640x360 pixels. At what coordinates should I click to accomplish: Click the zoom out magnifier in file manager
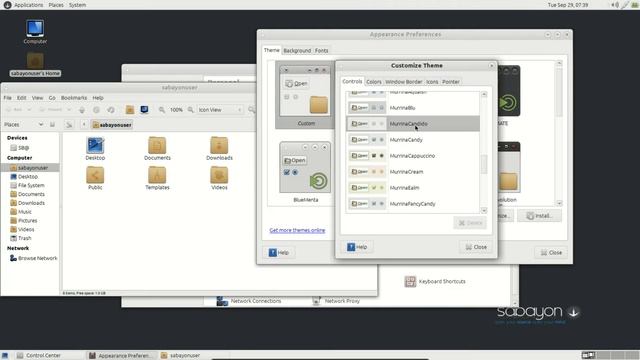click(x=162, y=110)
